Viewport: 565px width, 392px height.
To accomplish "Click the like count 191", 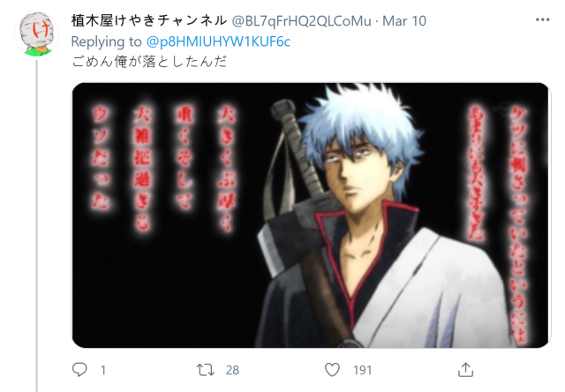I will (x=362, y=370).
